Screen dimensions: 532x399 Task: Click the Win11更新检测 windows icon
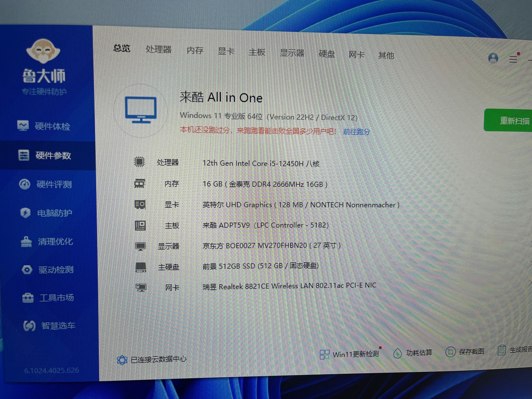click(x=324, y=354)
